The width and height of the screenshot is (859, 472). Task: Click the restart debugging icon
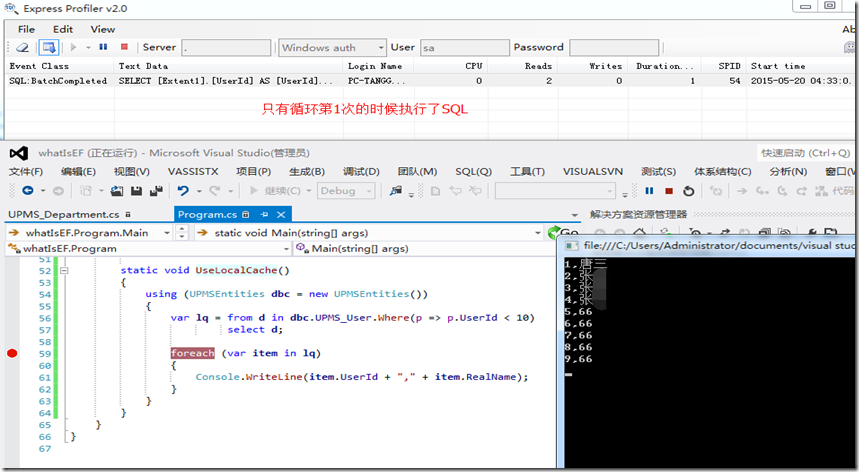(x=689, y=191)
